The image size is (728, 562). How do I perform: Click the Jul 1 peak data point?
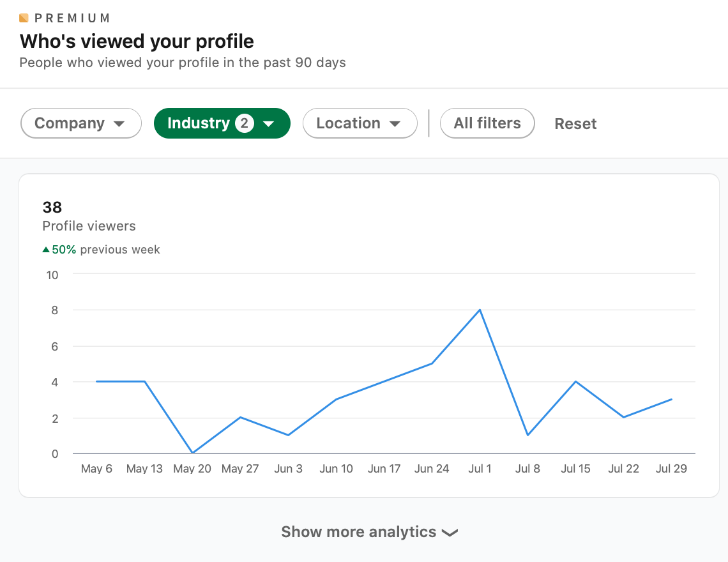pyautogui.click(x=480, y=310)
